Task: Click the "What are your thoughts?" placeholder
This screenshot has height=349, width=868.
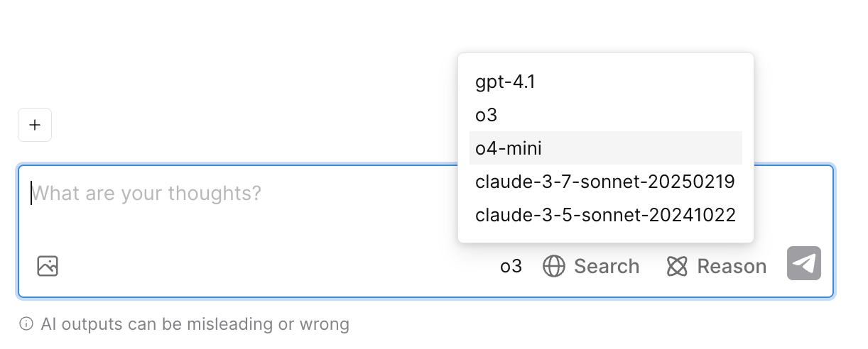Action: pyautogui.click(x=148, y=193)
